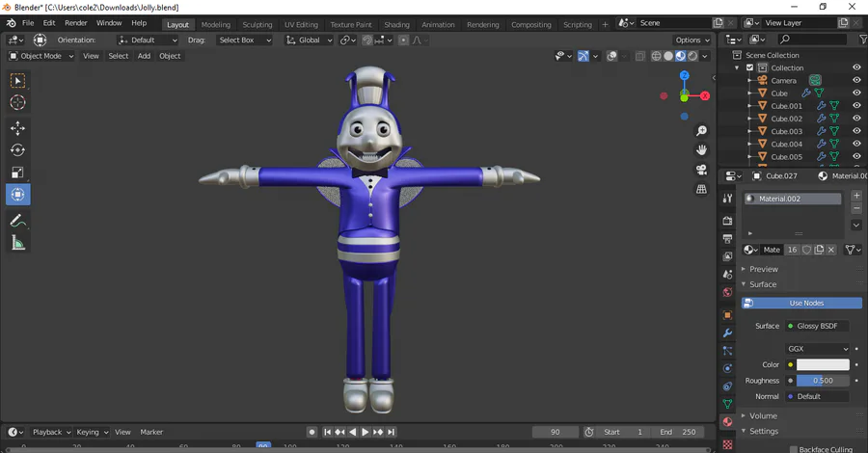
Task: Open the Drag Select Box dropdown
Action: (244, 40)
